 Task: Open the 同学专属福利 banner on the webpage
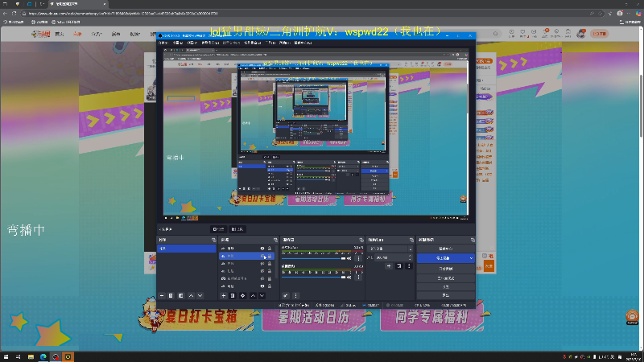pyautogui.click(x=432, y=317)
